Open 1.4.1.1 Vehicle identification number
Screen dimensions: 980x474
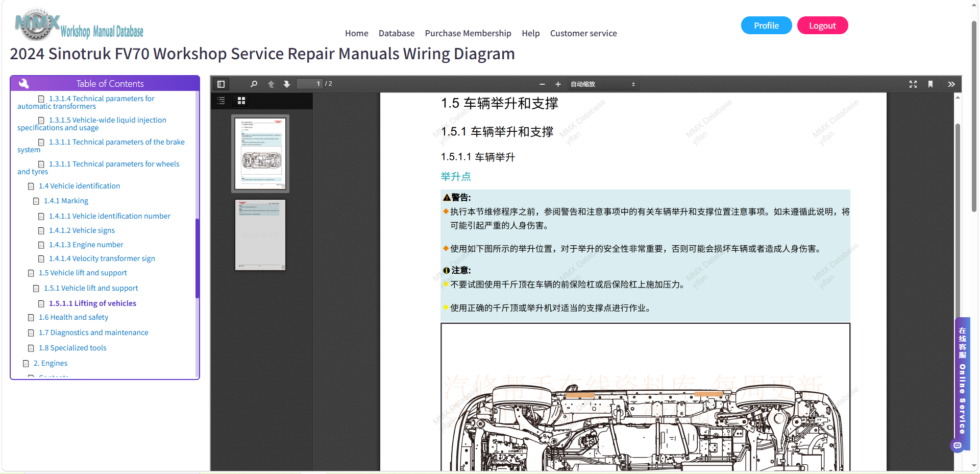[110, 216]
